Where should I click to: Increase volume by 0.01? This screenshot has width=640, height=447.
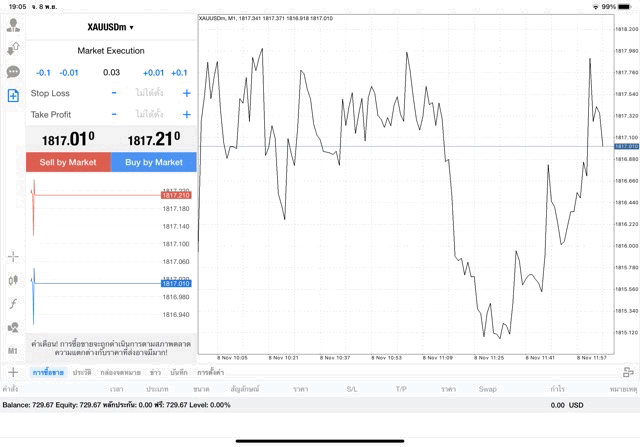pyautogui.click(x=153, y=72)
